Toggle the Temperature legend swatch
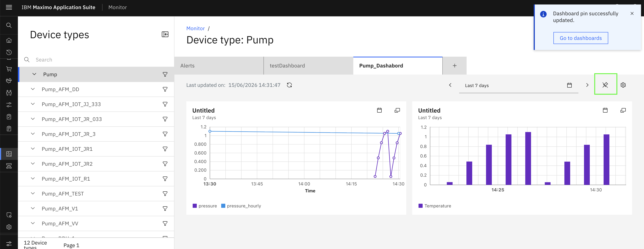644x249 pixels. pyautogui.click(x=421, y=206)
